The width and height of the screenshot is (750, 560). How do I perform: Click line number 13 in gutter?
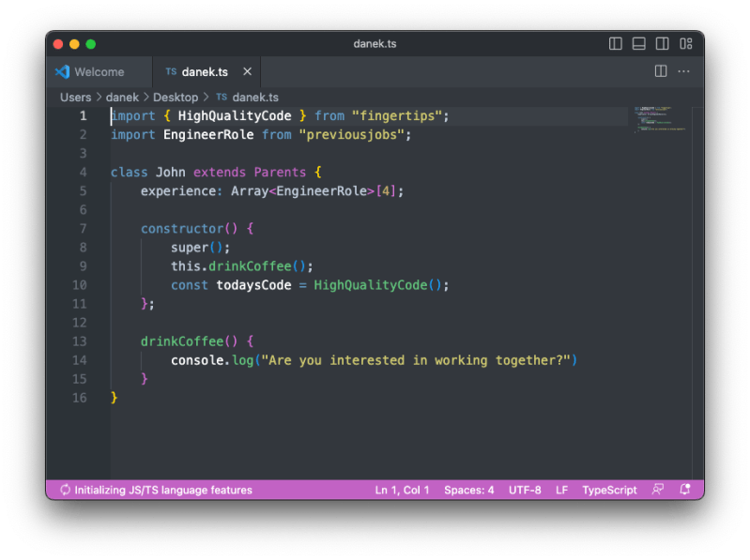[x=80, y=341]
